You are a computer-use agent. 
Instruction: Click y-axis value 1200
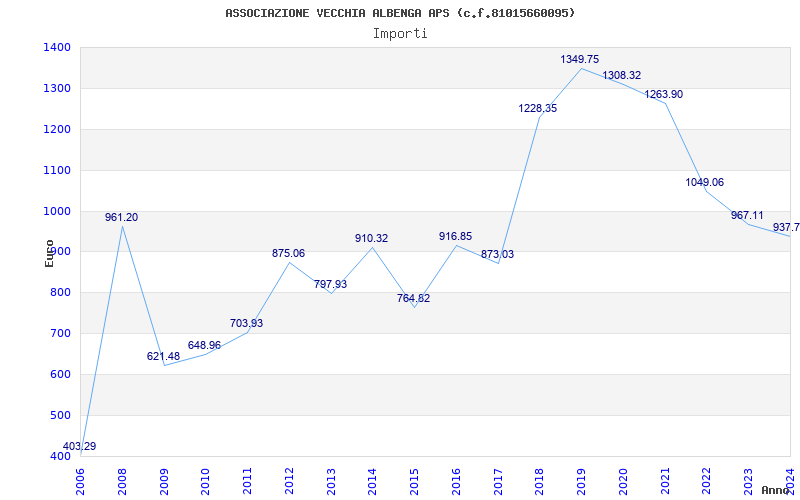pos(58,129)
